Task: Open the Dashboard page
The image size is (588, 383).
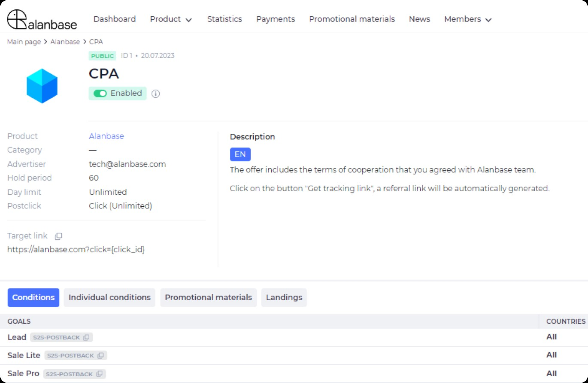Action: pos(115,19)
